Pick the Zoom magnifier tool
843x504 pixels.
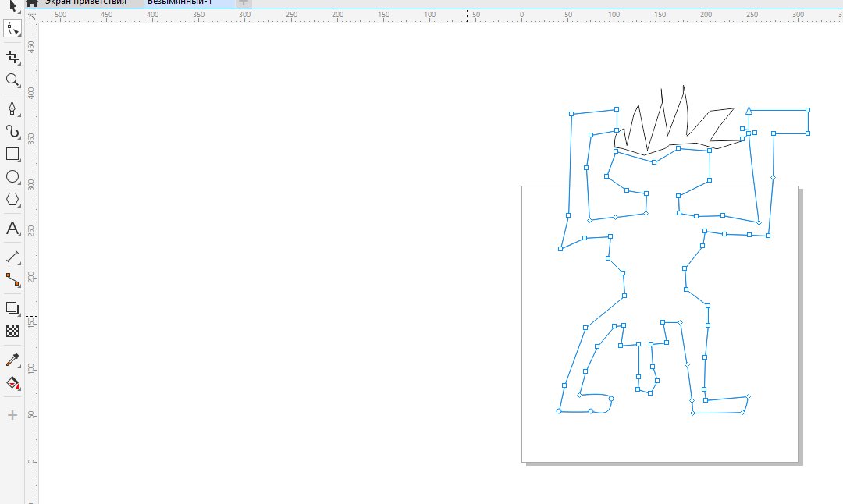point(12,80)
